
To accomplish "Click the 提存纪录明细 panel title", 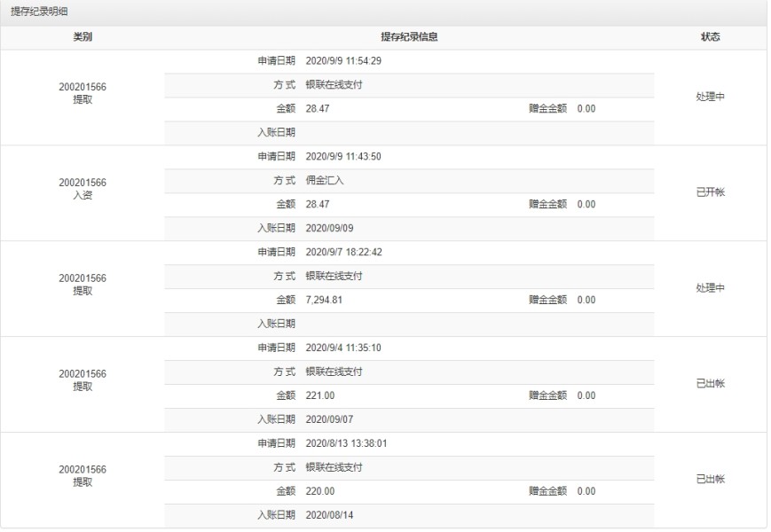I will pos(39,12).
